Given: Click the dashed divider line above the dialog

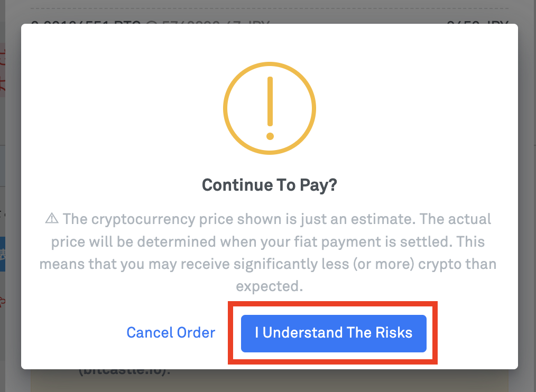Looking at the screenshot, I should (x=270, y=8).
